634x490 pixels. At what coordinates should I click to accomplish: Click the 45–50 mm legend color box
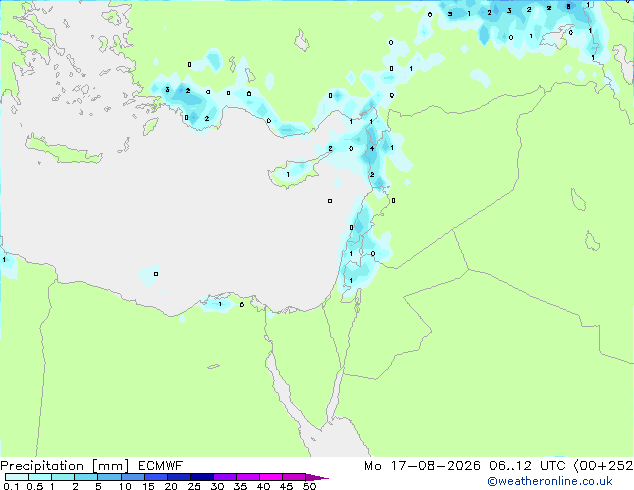click(294, 477)
